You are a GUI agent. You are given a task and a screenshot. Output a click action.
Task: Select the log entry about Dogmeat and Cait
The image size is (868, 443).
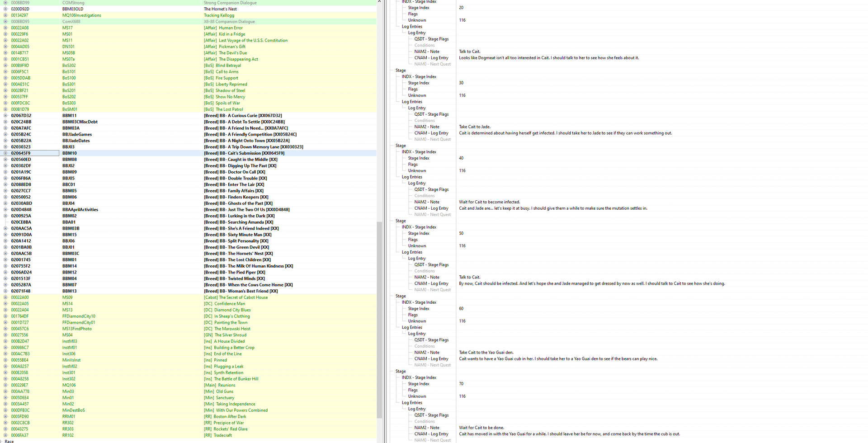click(x=549, y=58)
